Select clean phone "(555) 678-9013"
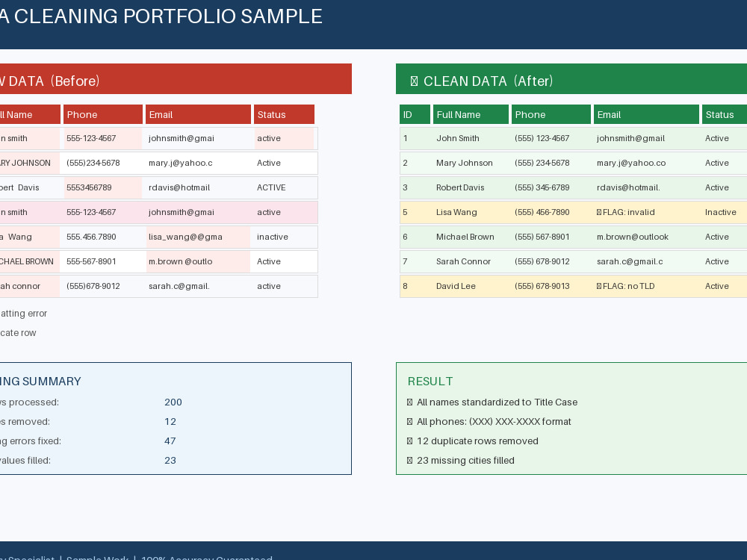This screenshot has height=560, width=747. tap(542, 286)
